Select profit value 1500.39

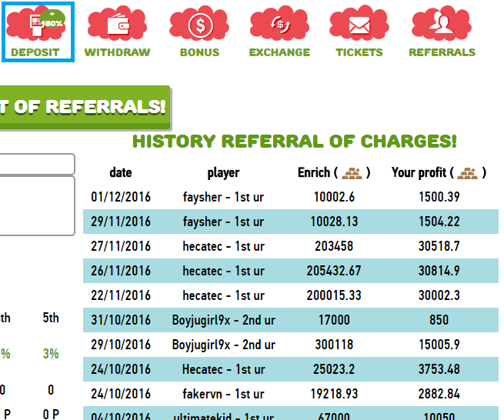tap(439, 197)
